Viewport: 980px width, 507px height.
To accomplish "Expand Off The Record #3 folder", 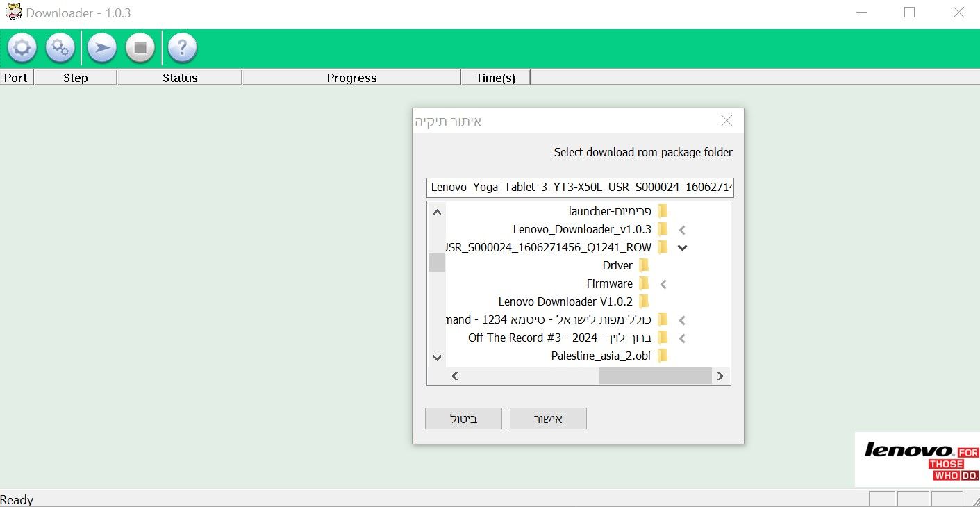I will pyautogui.click(x=682, y=338).
